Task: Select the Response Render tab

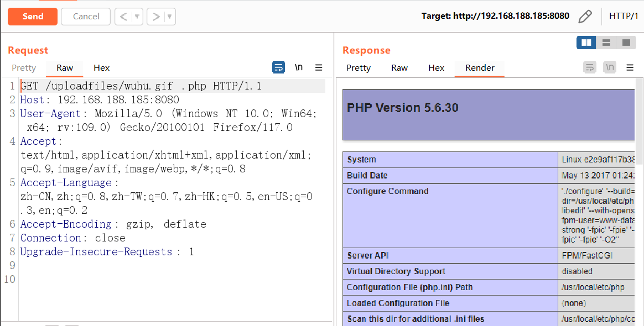Action: (480, 67)
